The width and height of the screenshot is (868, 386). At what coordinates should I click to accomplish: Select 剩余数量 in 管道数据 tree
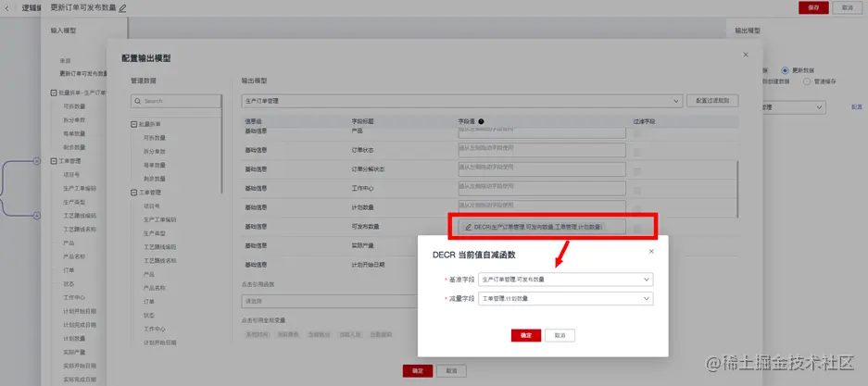pyautogui.click(x=155, y=179)
